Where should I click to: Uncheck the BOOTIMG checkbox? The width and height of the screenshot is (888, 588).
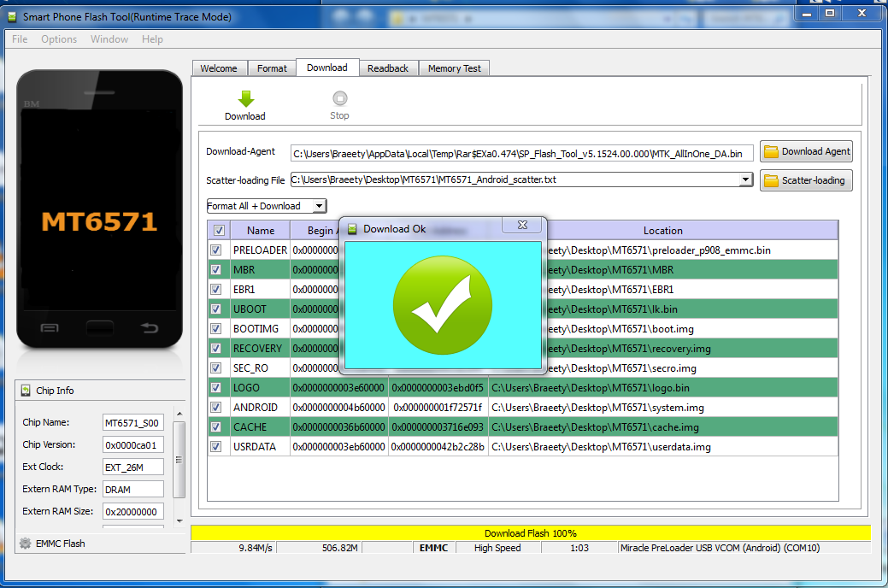coord(215,328)
